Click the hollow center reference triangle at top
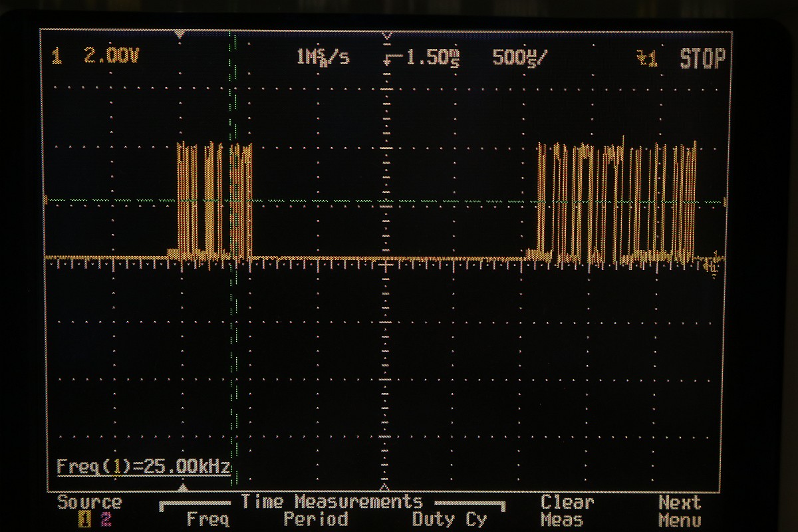 (388, 35)
